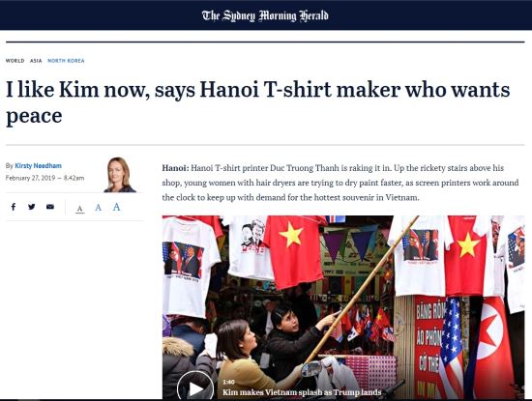This screenshot has height=401, width=532.
Task: Select the small text size A
Action: pyautogui.click(x=79, y=208)
